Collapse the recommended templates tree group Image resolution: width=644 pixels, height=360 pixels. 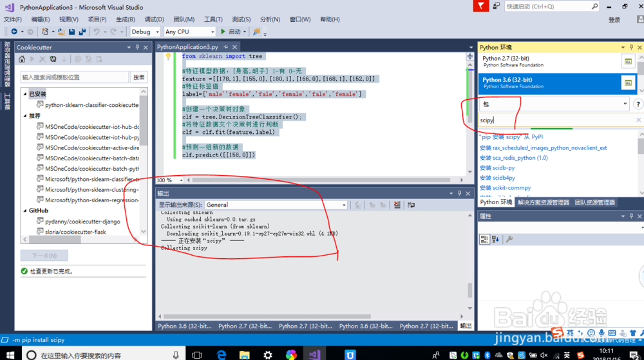(x=24, y=116)
